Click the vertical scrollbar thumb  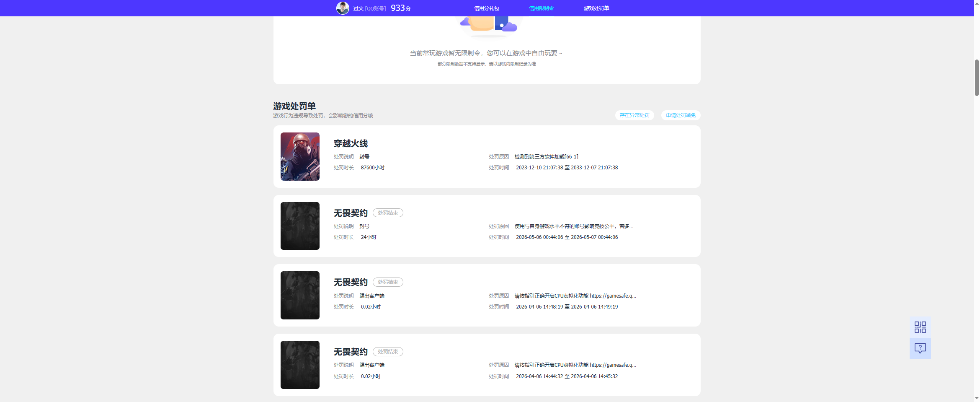point(977,78)
